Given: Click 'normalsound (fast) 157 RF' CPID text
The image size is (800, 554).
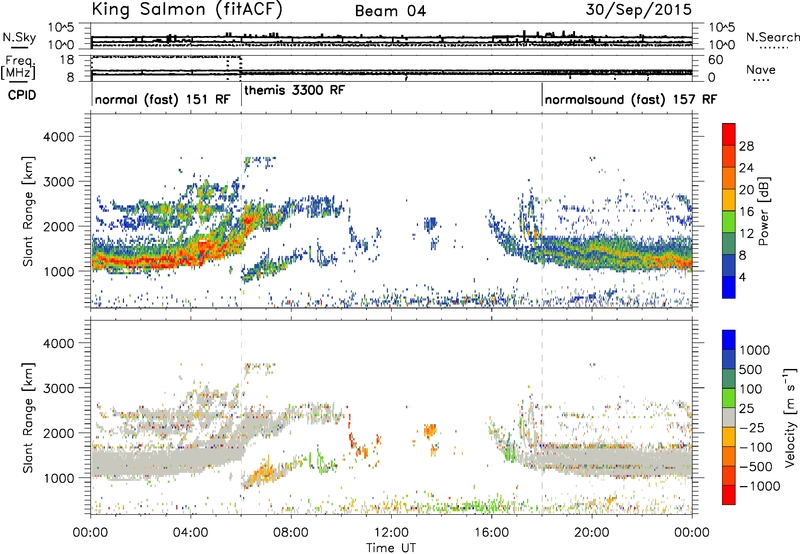Looking at the screenshot, I should tap(631, 99).
